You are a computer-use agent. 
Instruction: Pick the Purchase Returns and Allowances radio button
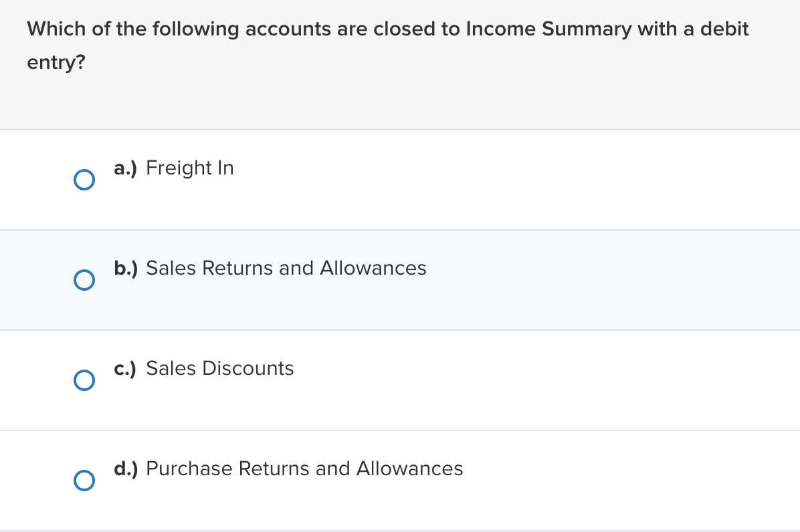[84, 481]
